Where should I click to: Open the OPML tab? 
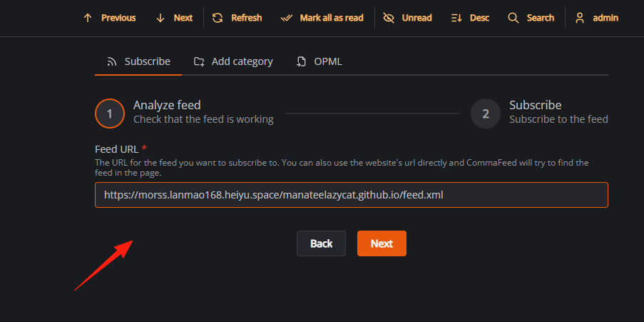(x=319, y=61)
